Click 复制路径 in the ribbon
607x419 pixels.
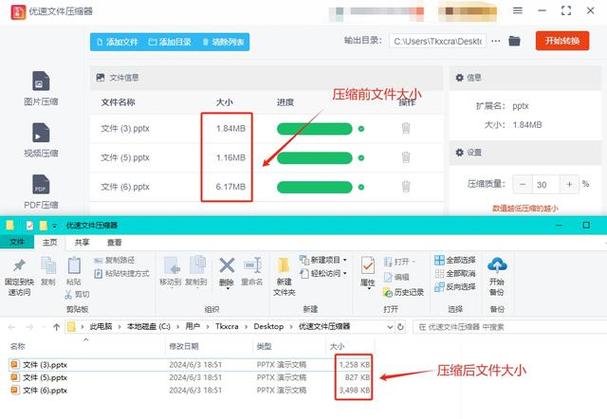point(115,260)
